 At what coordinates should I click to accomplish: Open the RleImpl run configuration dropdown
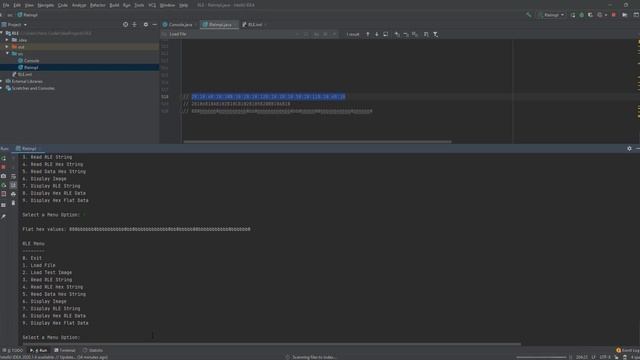click(x=551, y=15)
